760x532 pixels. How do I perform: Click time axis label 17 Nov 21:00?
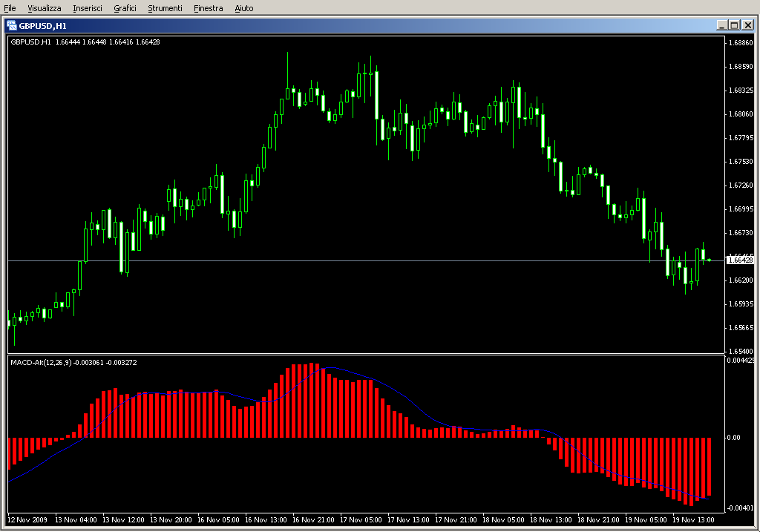click(x=456, y=520)
